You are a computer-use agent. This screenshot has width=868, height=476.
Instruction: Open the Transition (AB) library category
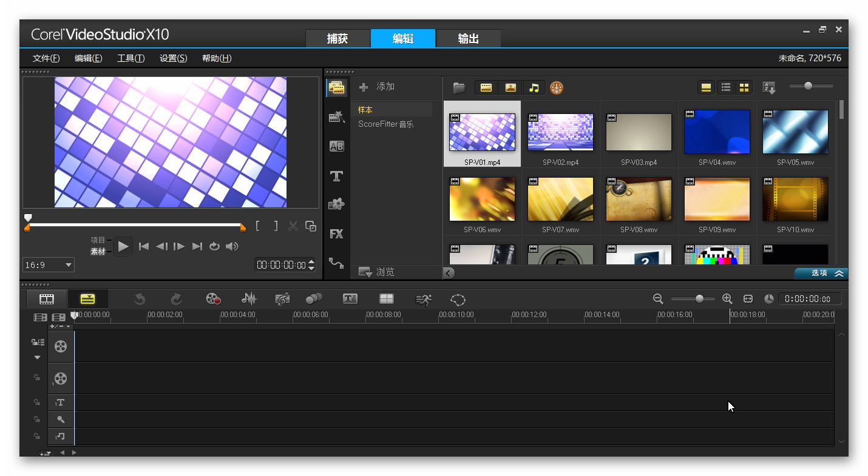point(336,146)
